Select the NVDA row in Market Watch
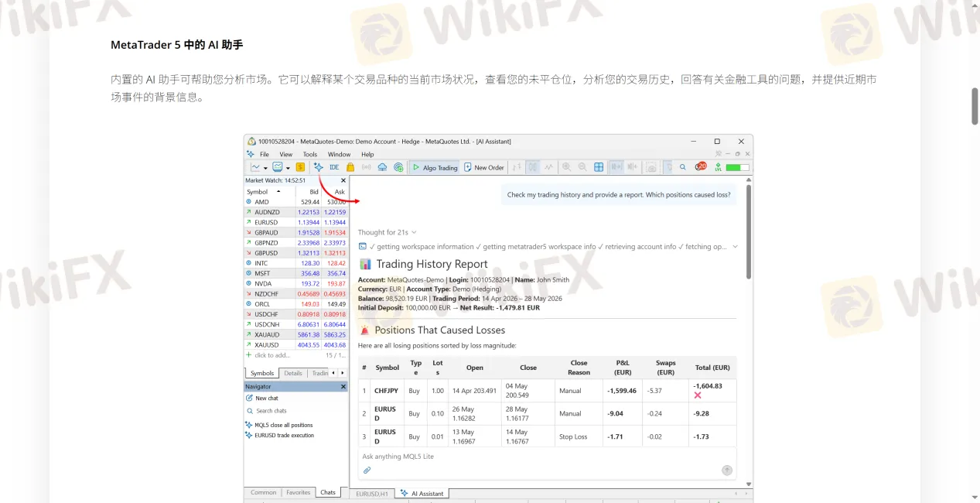 pos(295,284)
